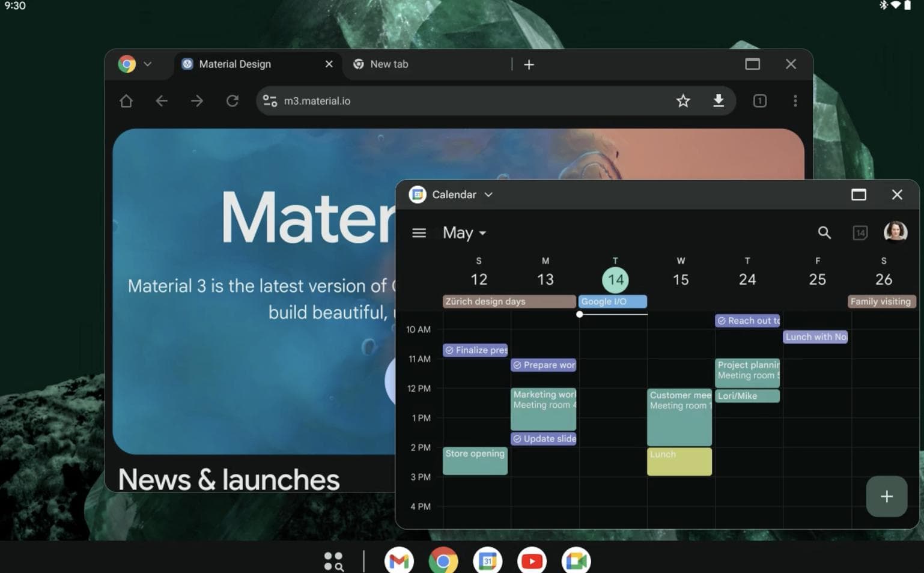
Task: Select Thursday 24 in Calendar
Action: click(747, 279)
